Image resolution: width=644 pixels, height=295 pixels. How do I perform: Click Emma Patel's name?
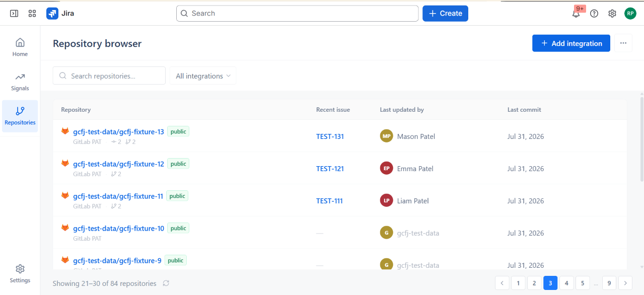415,169
